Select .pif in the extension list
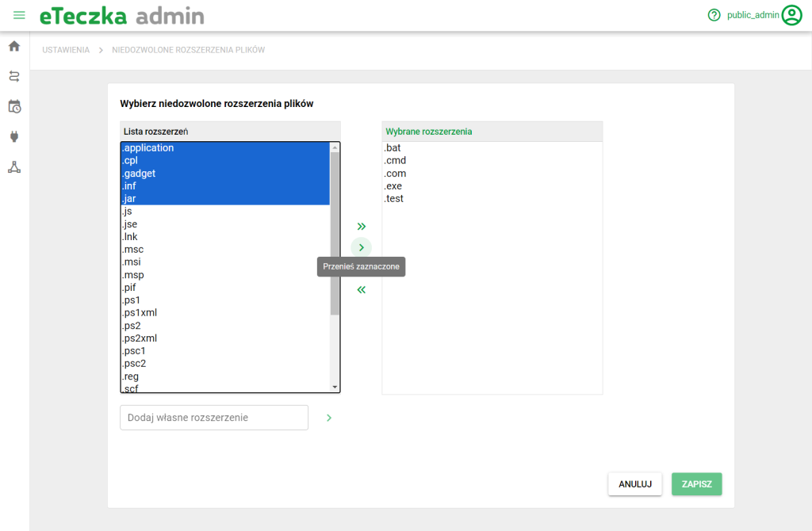 [225, 287]
